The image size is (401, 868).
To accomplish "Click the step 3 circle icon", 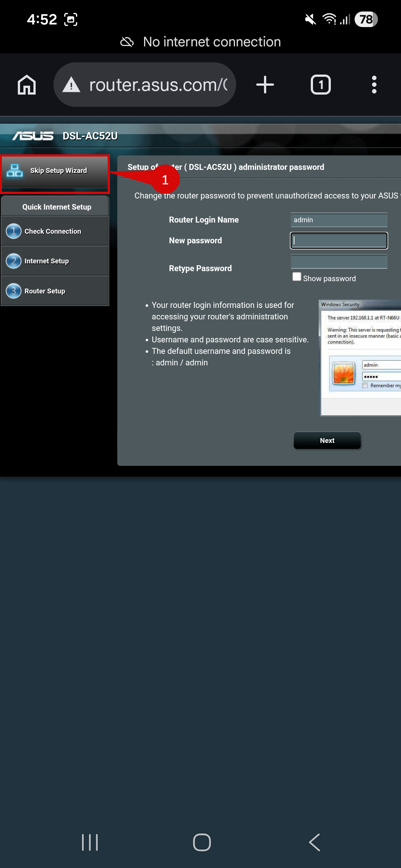I will tap(14, 291).
